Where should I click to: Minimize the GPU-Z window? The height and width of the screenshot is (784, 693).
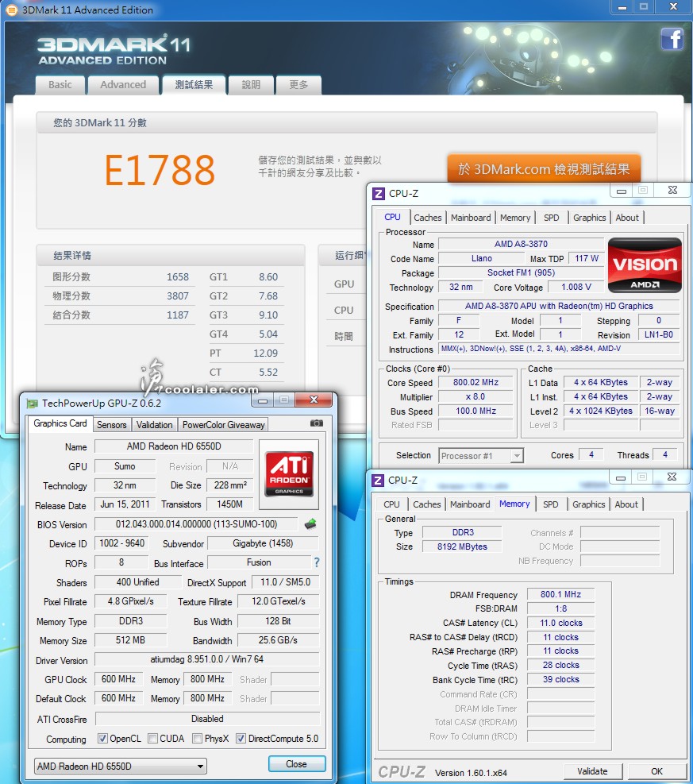coord(264,400)
